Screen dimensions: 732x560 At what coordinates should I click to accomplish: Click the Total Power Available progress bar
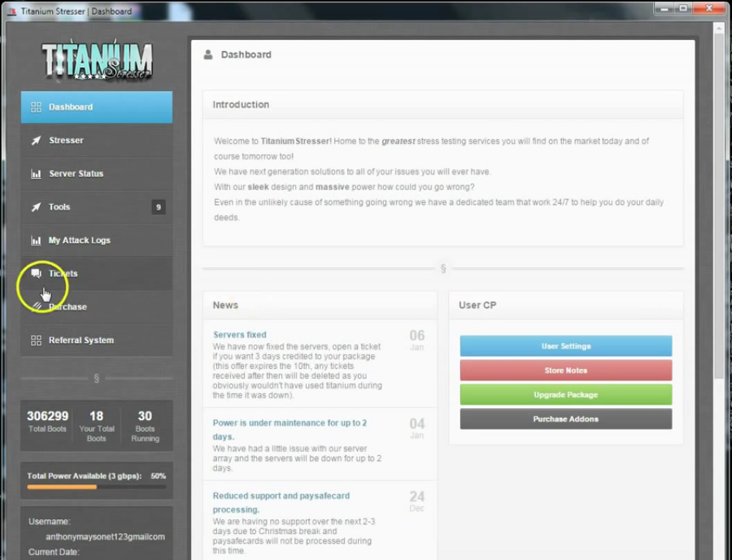click(x=96, y=487)
